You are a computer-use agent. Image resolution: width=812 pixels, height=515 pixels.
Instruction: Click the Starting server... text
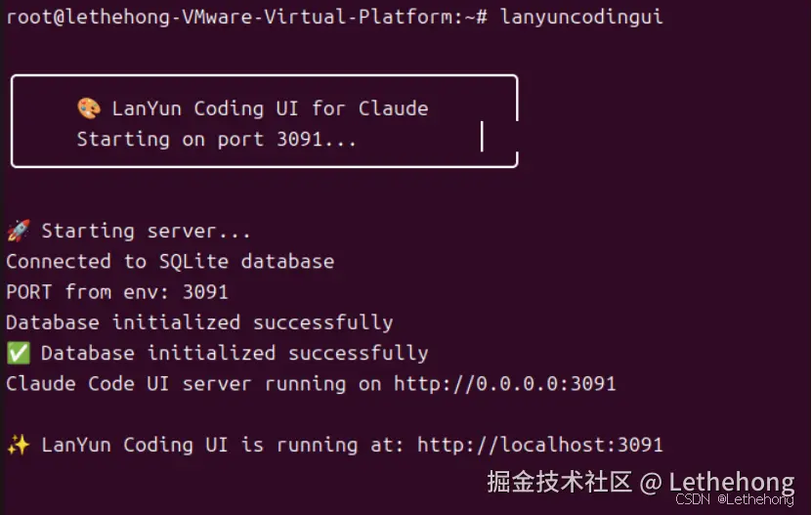pos(146,232)
